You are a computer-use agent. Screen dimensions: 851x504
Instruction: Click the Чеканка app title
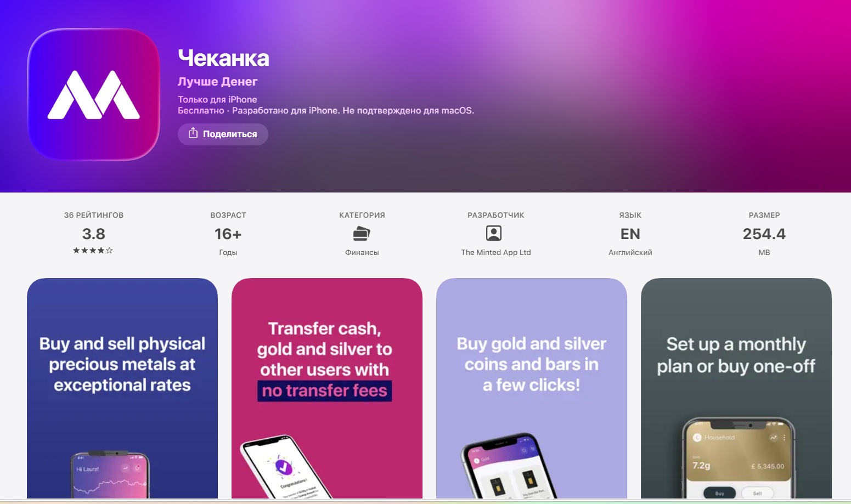[x=223, y=58]
